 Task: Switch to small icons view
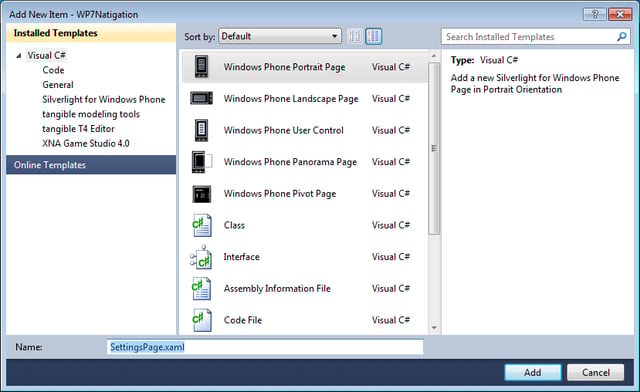[355, 36]
